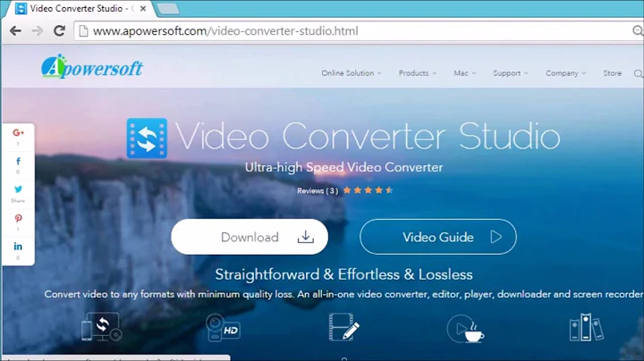This screenshot has width=644, height=361.
Task: Open a new browser tab
Action: pyautogui.click(x=168, y=9)
